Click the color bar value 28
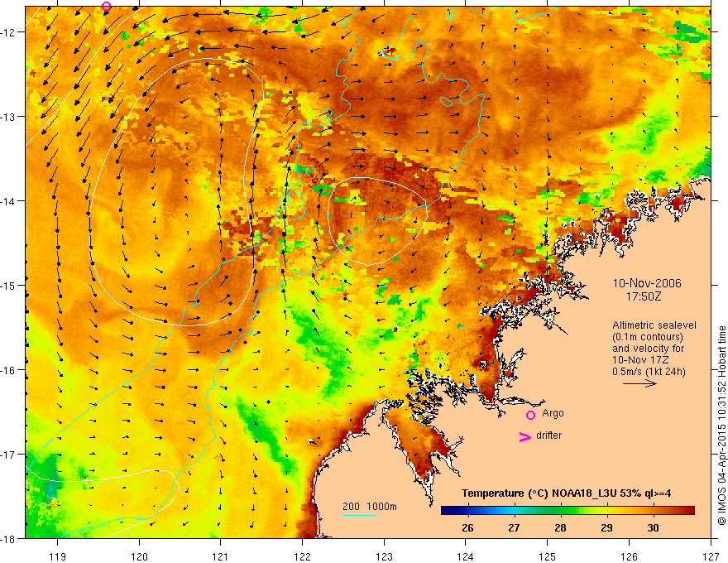Viewport: 728px width, 563px height. [560, 528]
